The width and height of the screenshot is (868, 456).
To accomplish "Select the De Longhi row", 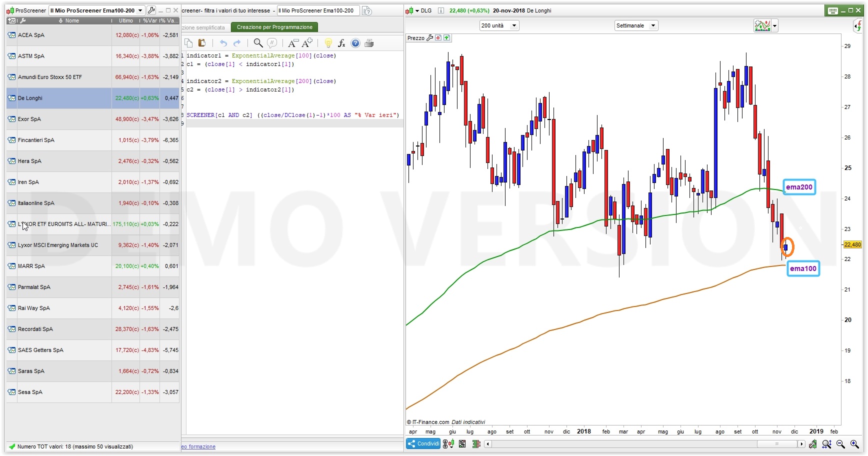I will [93, 98].
